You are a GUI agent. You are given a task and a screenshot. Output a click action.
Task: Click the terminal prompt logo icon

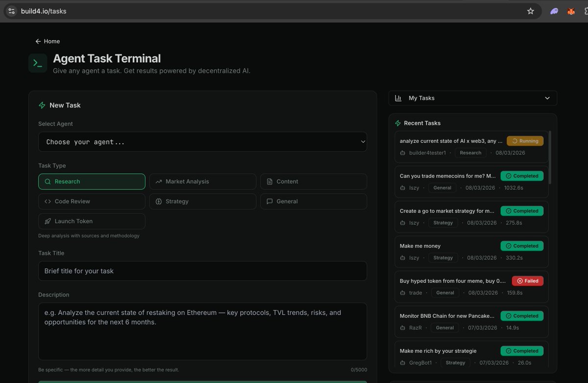[38, 63]
